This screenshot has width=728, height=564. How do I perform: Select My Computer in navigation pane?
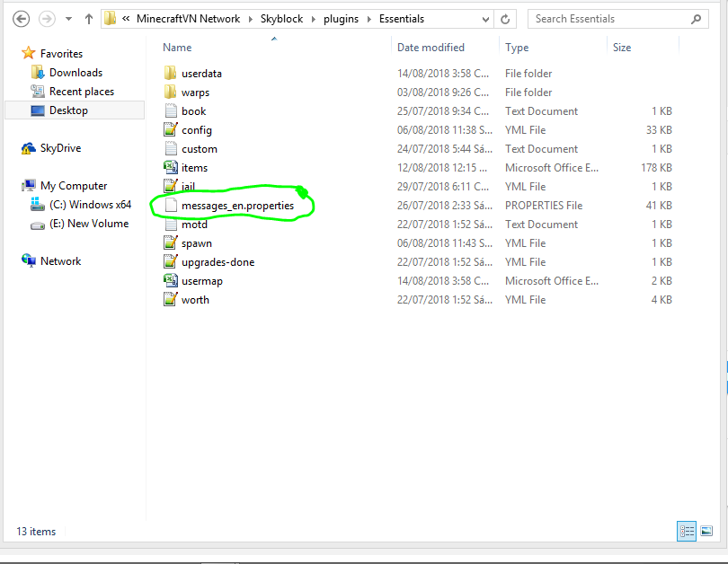[74, 186]
